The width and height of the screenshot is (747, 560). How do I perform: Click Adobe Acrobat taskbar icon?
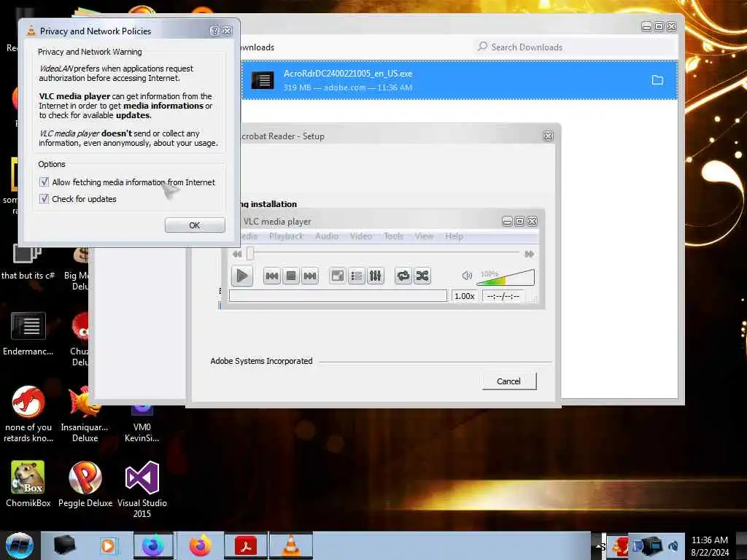(x=246, y=545)
